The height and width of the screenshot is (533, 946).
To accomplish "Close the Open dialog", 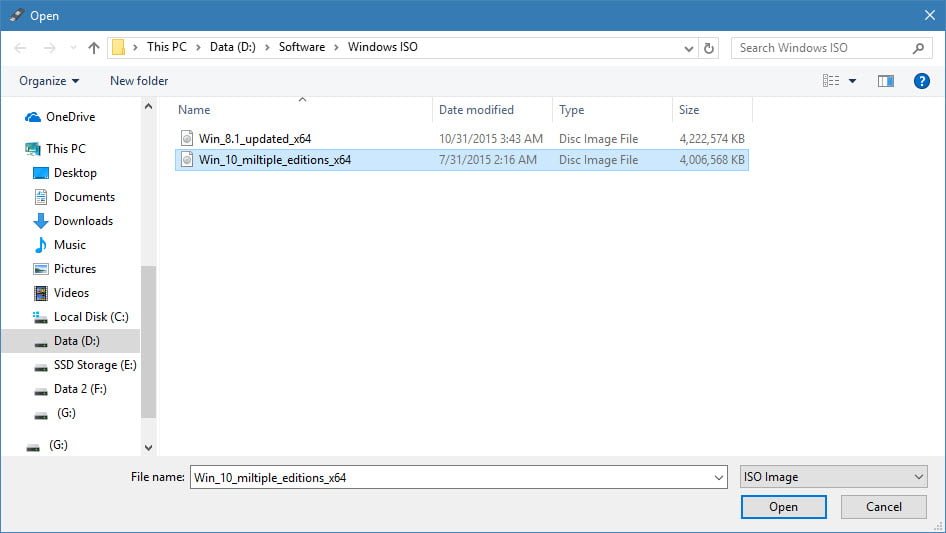I will tap(930, 15).
